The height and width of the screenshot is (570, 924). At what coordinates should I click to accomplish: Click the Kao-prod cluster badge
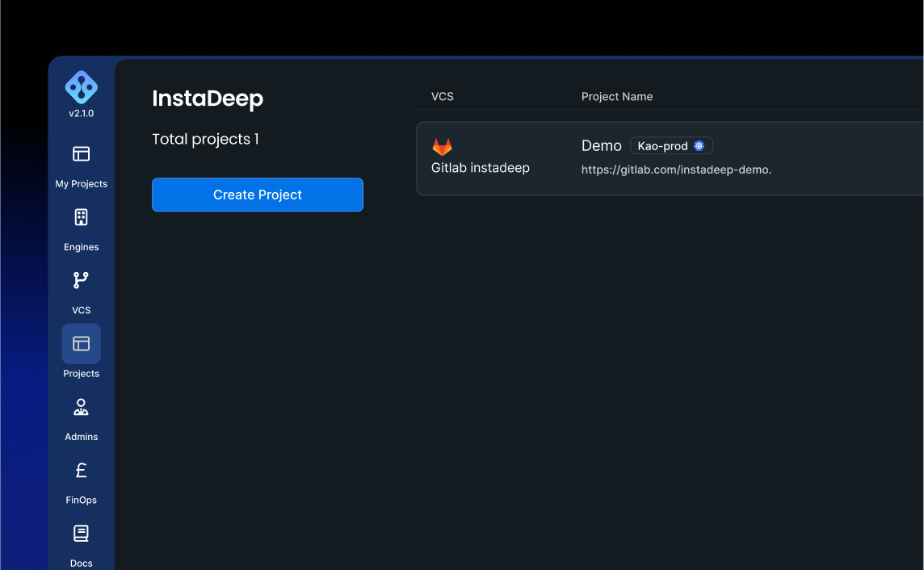(671, 146)
